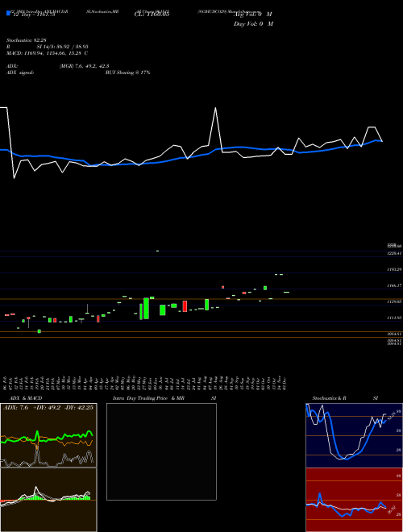The image size is (403, 532).
Task: Click the ADX indicator mini chart
Action: (48, 435)
